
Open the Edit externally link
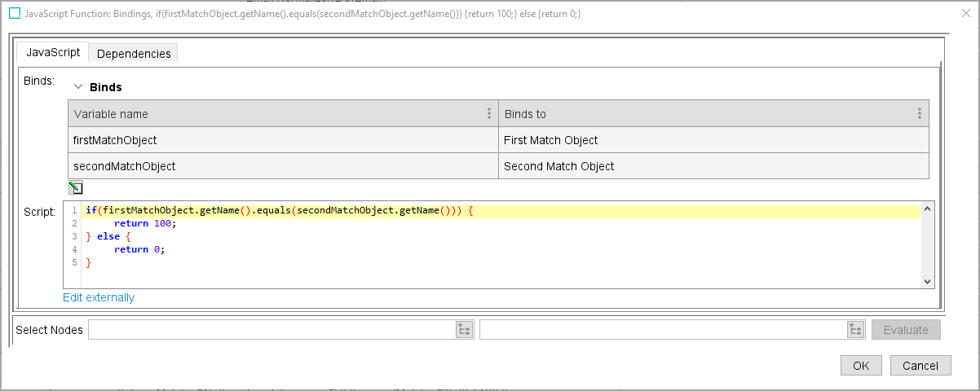tap(99, 298)
